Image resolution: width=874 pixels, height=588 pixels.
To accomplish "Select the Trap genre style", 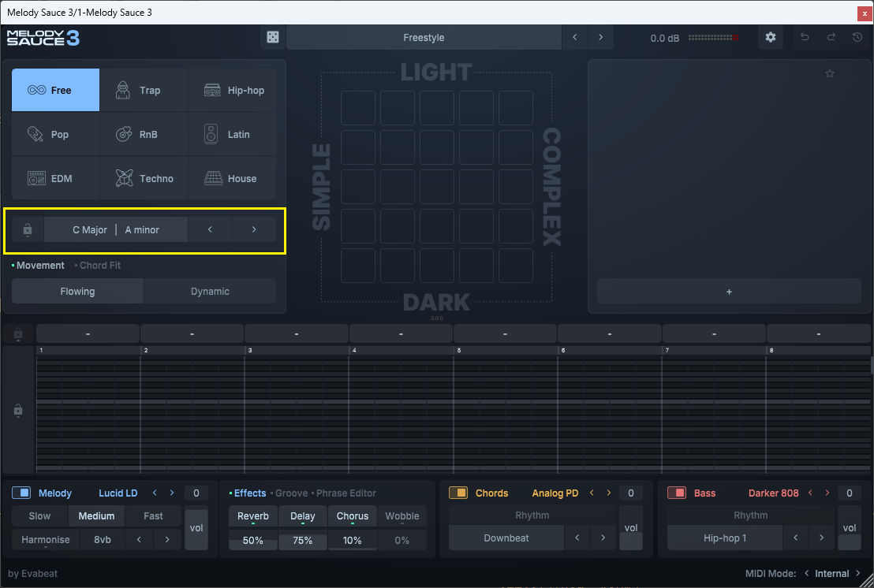I will click(x=144, y=91).
